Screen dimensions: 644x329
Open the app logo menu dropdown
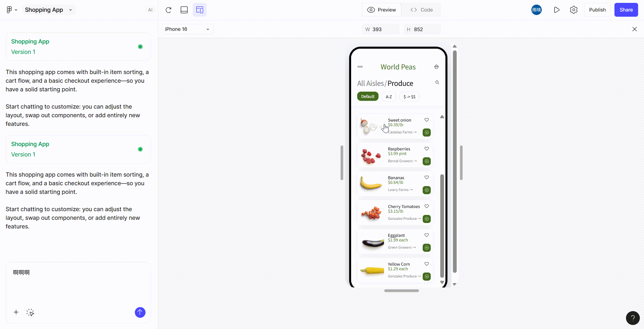tap(12, 10)
